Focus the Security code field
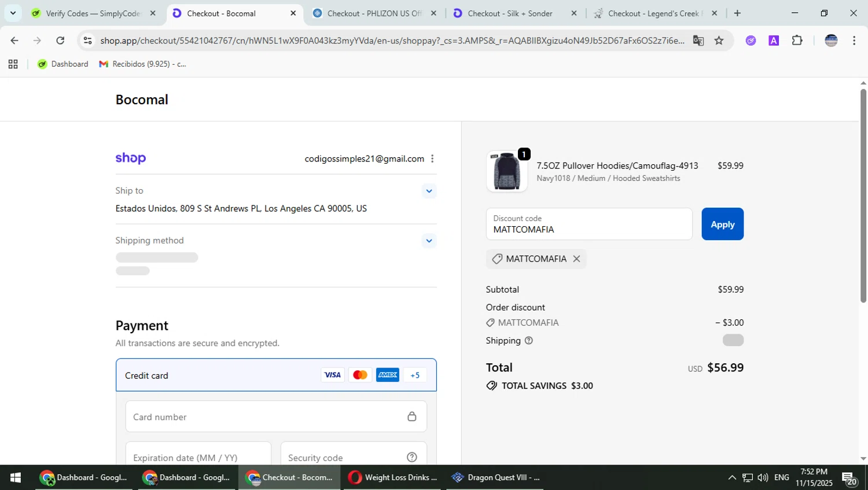Screen dimensions: 868x490 point(354,454)
